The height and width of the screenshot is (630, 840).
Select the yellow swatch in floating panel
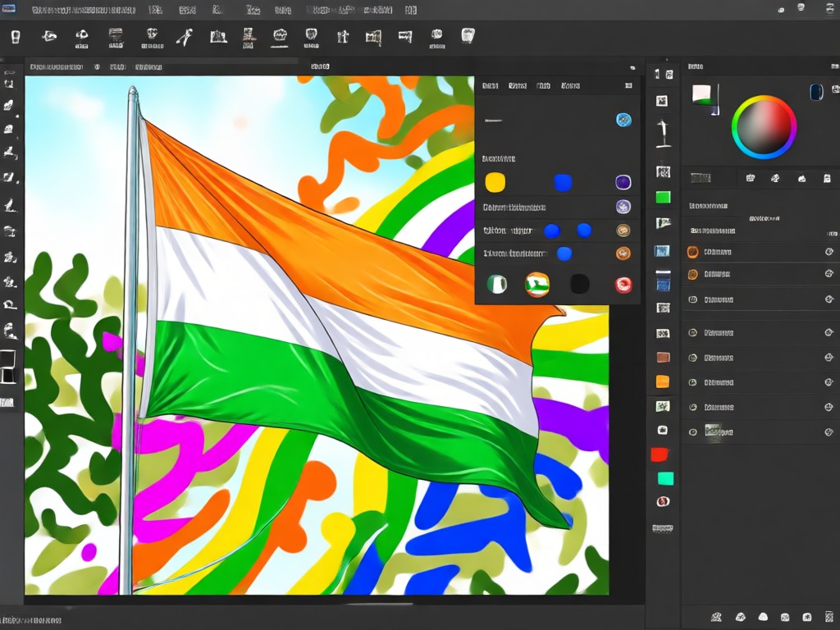tap(495, 182)
